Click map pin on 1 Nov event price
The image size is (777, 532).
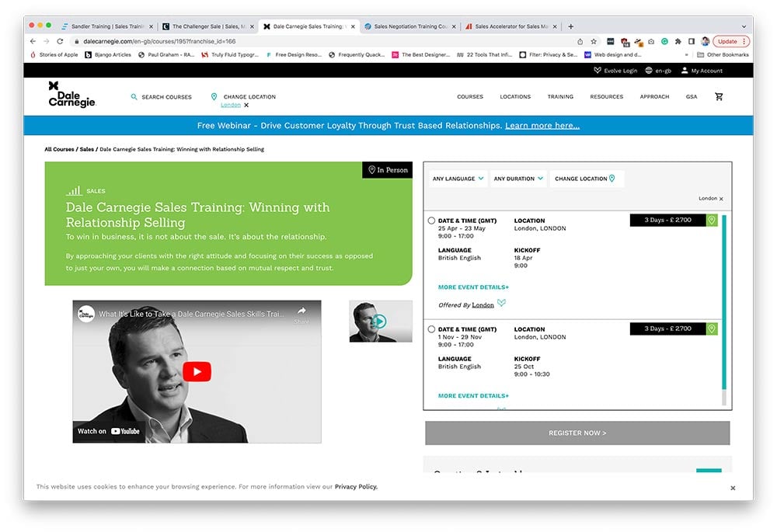[x=712, y=329]
